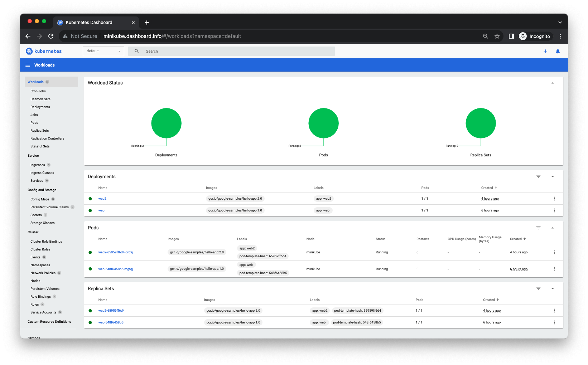Open actions menu for replica set web2-65959ff6d4
Image resolution: width=588 pixels, height=365 pixels.
click(554, 311)
